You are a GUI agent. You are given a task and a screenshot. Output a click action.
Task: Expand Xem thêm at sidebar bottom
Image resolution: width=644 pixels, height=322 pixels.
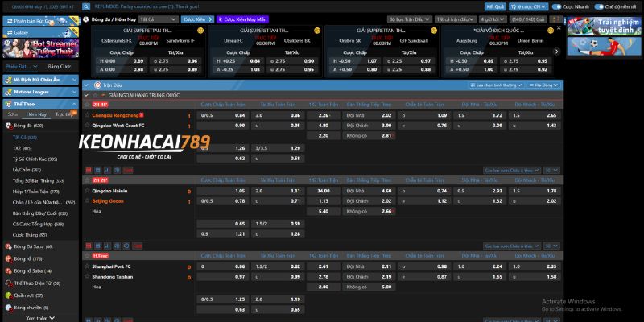[x=39, y=318]
